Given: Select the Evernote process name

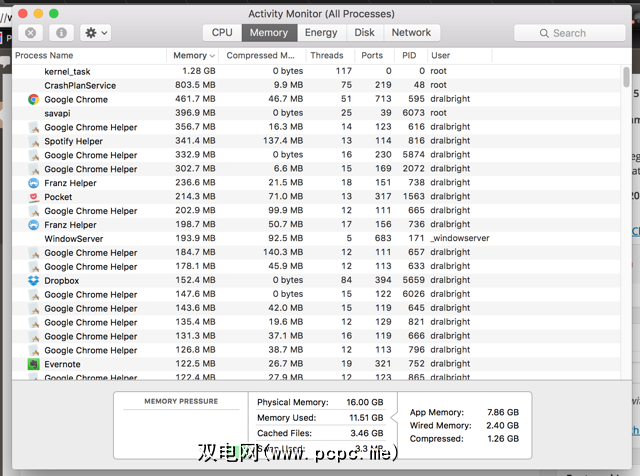Looking at the screenshot, I should point(62,364).
